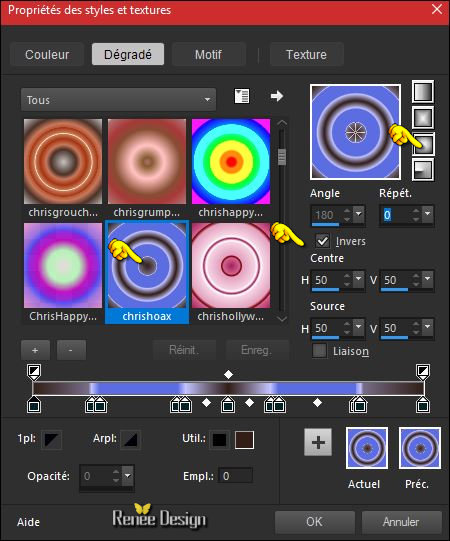
Task: Click the arrow icon beside the category list
Action: tap(277, 96)
